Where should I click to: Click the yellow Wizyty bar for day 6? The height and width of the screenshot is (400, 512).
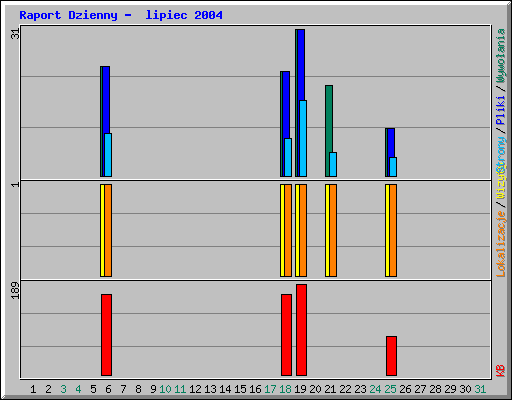[x=102, y=230]
